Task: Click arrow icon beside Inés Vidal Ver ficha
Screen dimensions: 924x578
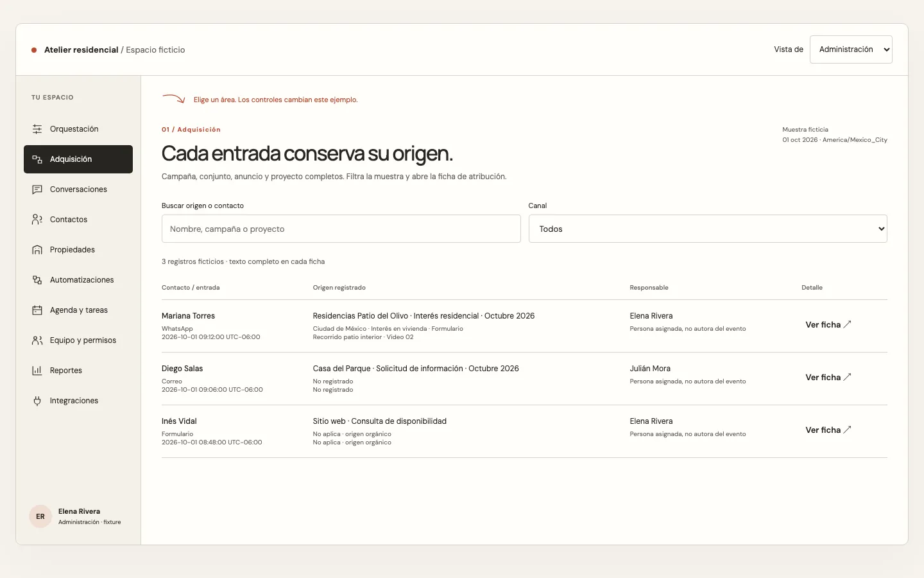Action: (847, 430)
